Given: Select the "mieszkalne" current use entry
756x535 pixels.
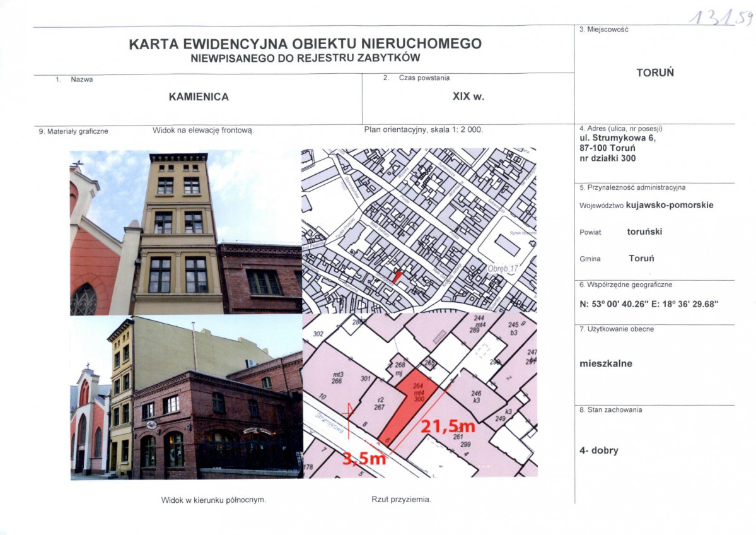Looking at the screenshot, I should tap(607, 363).
